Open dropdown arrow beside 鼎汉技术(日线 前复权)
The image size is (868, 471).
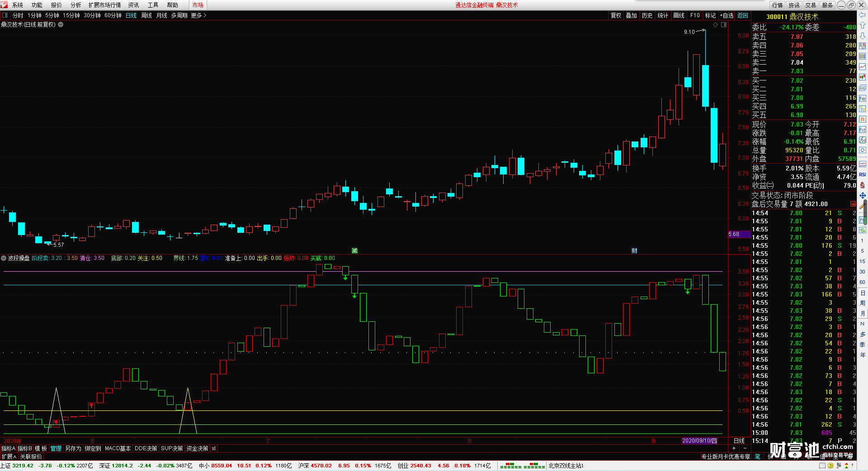click(x=61, y=24)
